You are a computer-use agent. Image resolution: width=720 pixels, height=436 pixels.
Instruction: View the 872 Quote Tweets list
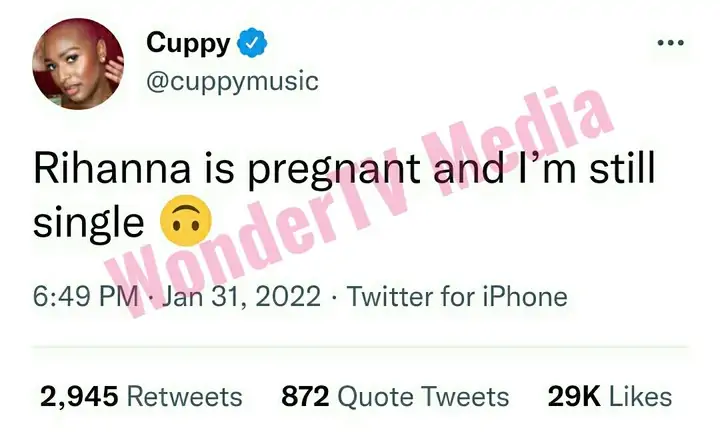pos(395,397)
